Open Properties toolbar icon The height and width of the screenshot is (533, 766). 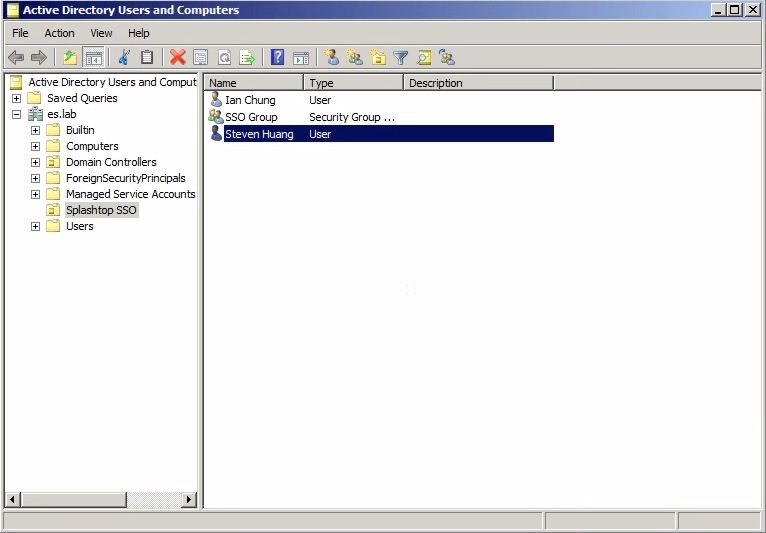click(201, 58)
